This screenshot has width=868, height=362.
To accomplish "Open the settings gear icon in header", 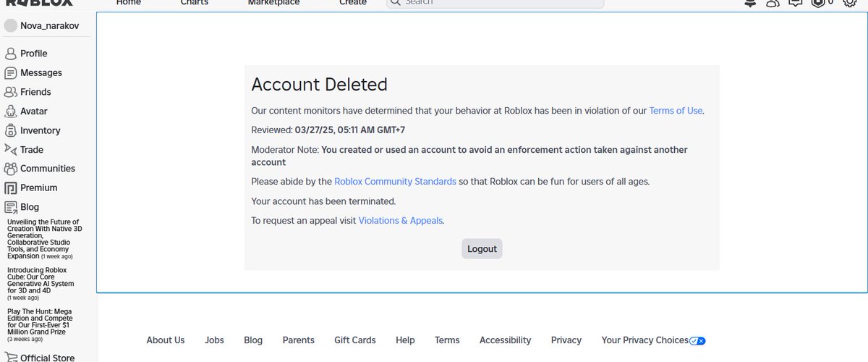I will tap(850, 3).
